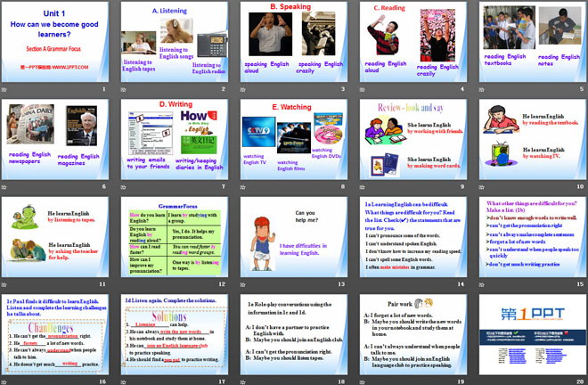The width and height of the screenshot is (588, 385).
Task: Click the animation star icon under slide 5
Action: pyautogui.click(x=481, y=90)
